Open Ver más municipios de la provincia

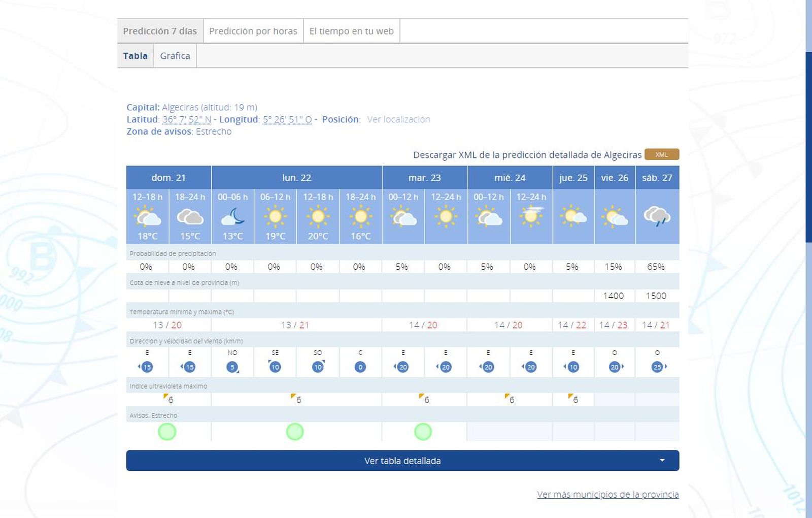pyautogui.click(x=608, y=494)
